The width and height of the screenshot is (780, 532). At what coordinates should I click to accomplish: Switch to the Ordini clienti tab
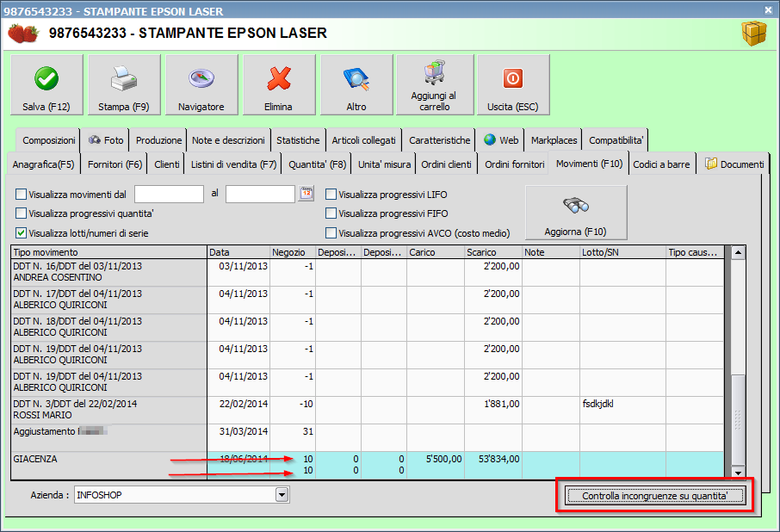point(446,164)
